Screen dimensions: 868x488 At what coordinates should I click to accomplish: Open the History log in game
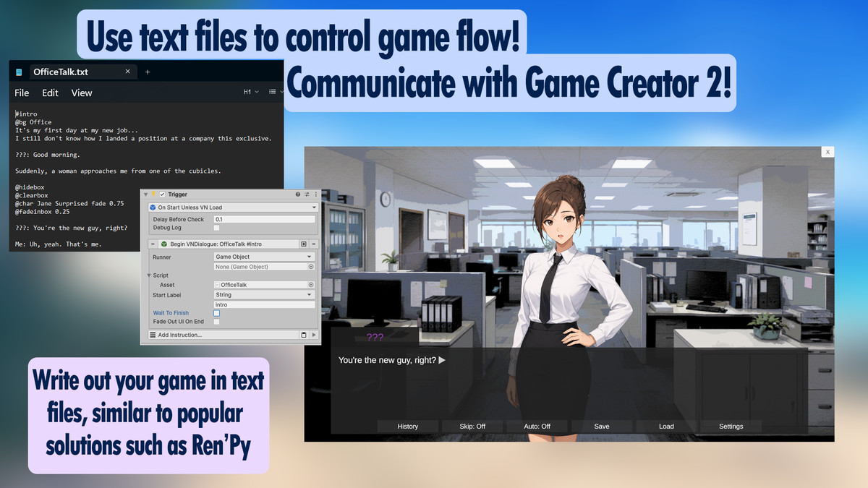point(408,426)
